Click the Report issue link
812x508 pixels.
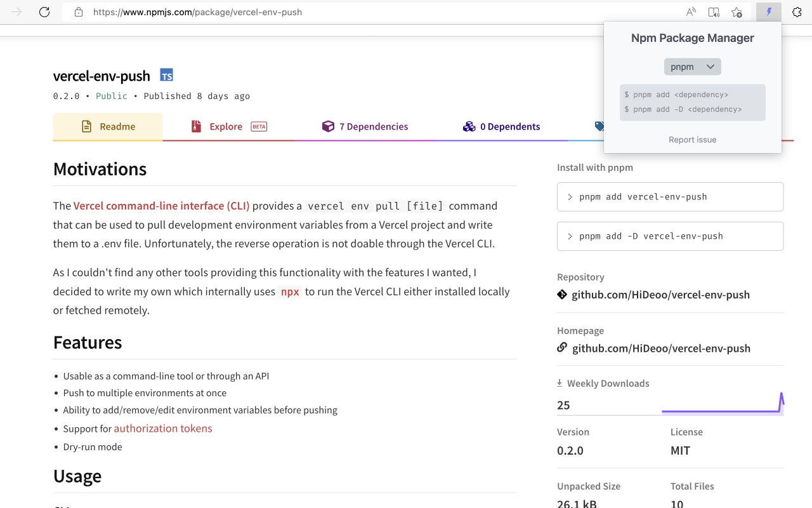[x=692, y=140]
